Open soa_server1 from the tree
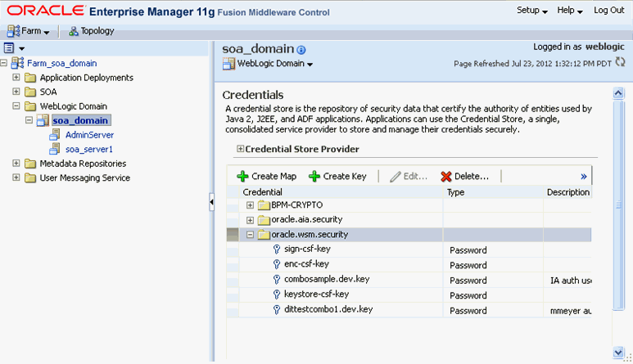Screen dimensions: 633x364 [x=88, y=149]
